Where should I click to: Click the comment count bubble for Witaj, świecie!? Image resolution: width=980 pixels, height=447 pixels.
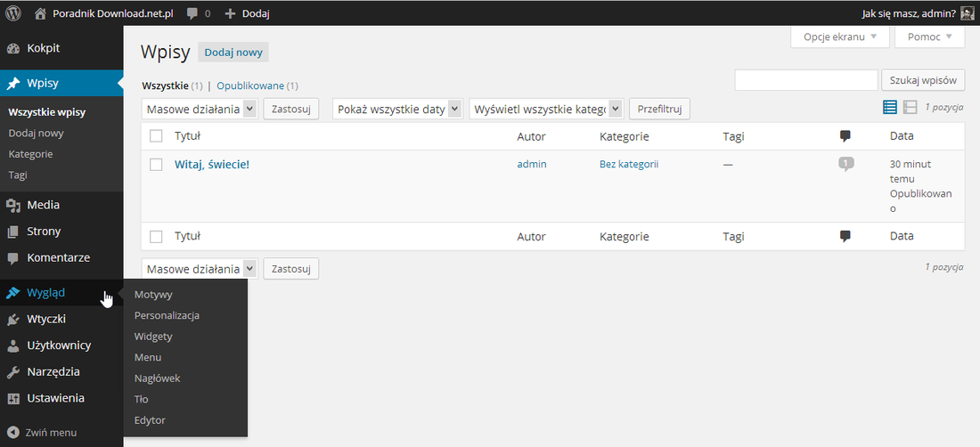point(845,164)
